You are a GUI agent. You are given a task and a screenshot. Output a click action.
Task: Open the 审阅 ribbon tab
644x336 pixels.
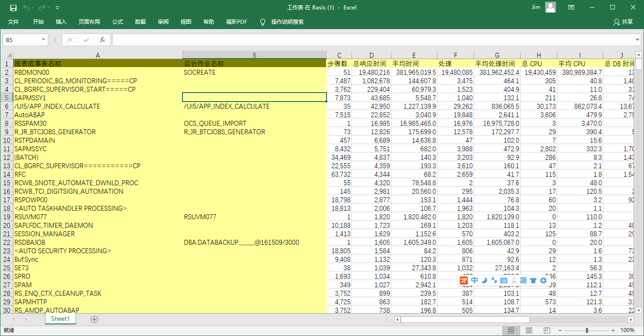163,22
